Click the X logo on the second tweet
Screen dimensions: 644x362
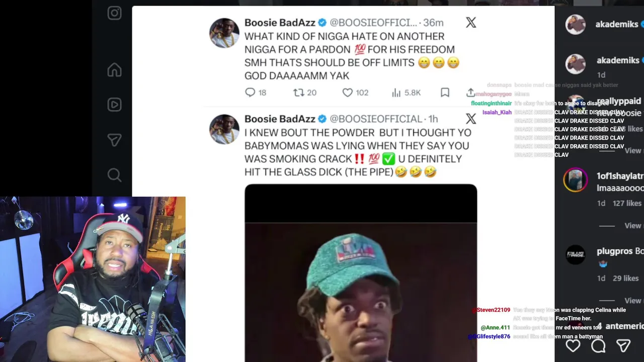coord(471,119)
